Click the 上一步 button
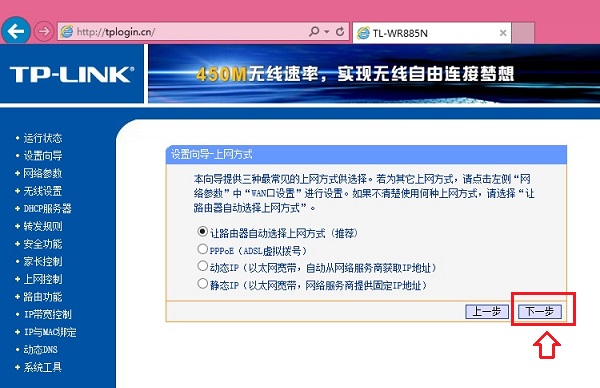 point(487,311)
